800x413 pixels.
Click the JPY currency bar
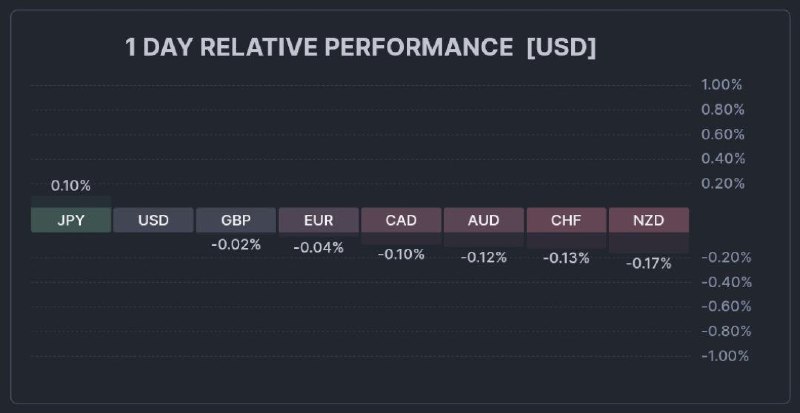click(x=71, y=220)
